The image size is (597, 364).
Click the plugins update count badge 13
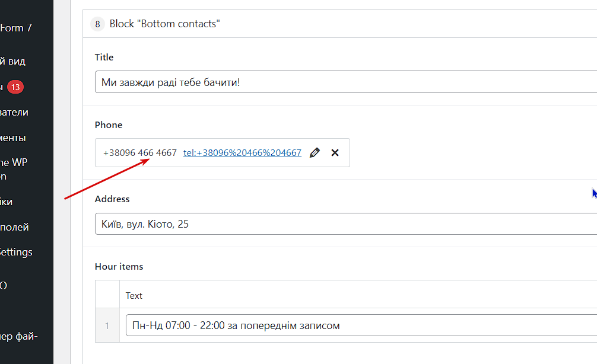[15, 87]
